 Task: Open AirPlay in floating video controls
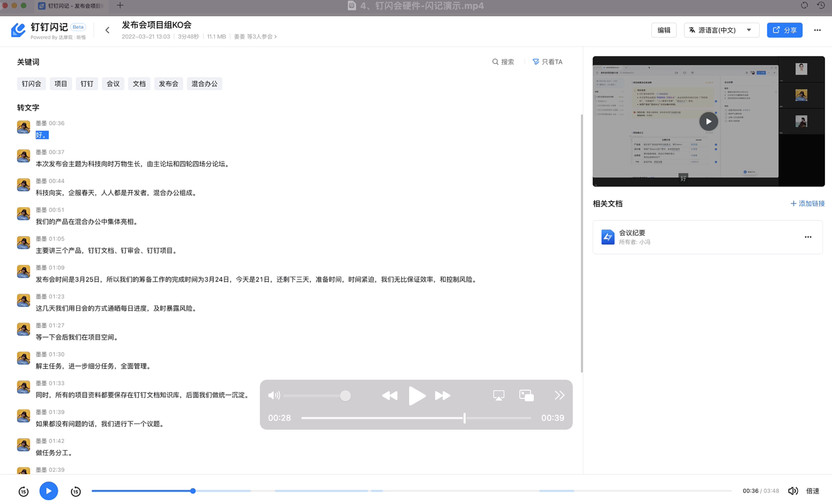point(499,395)
